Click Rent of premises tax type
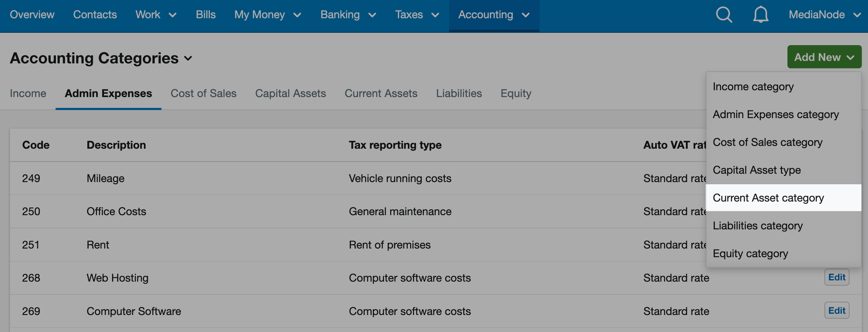Screen dimensions: 868x332 click(390, 245)
